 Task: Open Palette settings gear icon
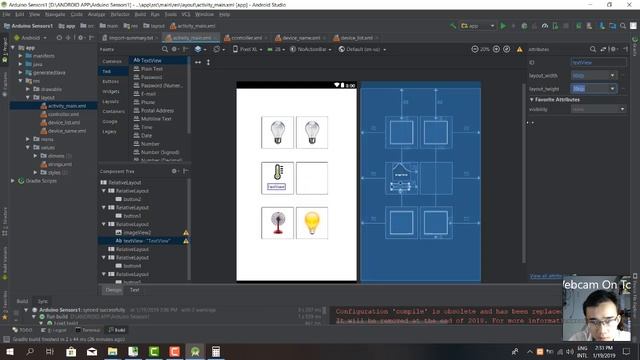click(175, 49)
